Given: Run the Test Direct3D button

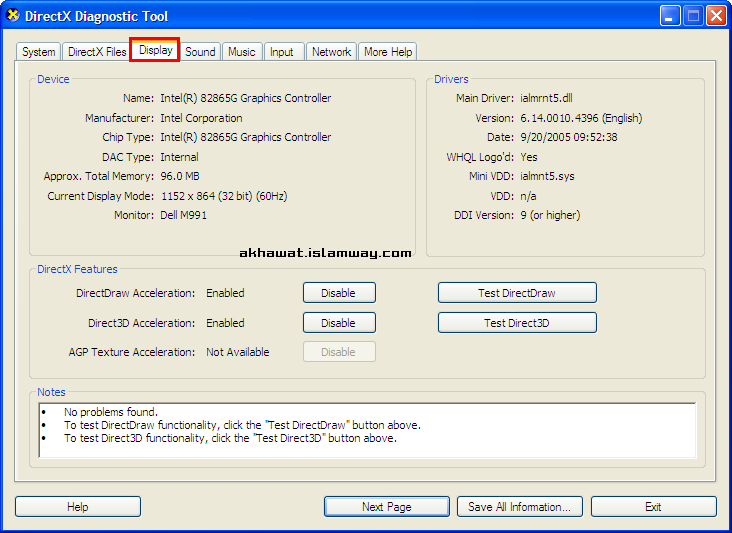Looking at the screenshot, I should 517,323.
